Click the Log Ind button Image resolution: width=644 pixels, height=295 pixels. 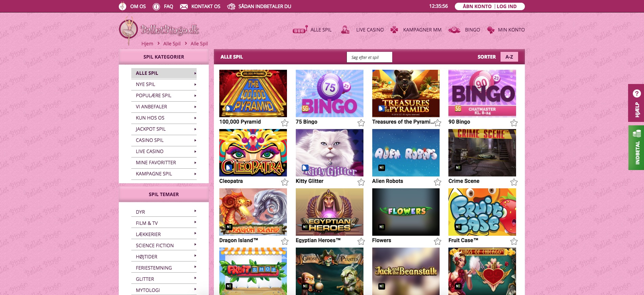coord(507,6)
